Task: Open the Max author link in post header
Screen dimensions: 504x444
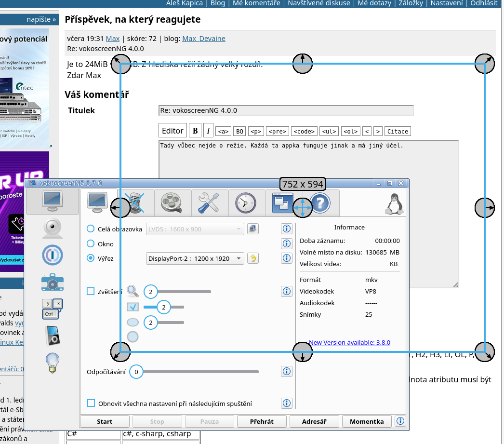Action: (x=112, y=39)
